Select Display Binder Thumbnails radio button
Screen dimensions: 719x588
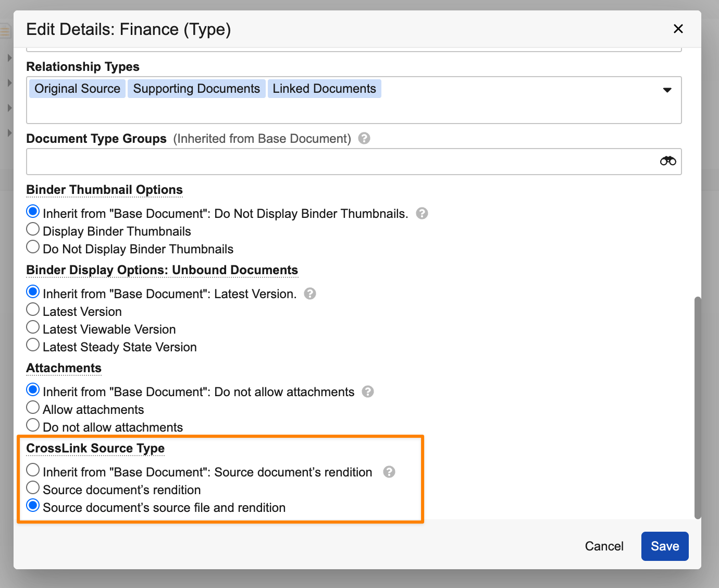[33, 229]
